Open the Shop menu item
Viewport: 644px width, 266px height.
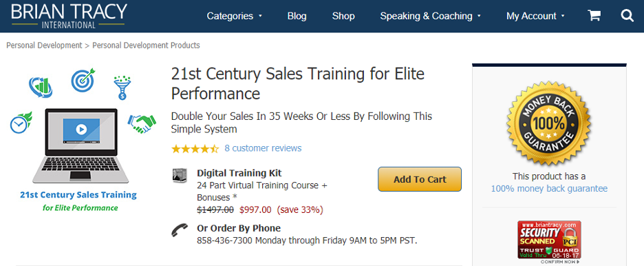coord(343,16)
